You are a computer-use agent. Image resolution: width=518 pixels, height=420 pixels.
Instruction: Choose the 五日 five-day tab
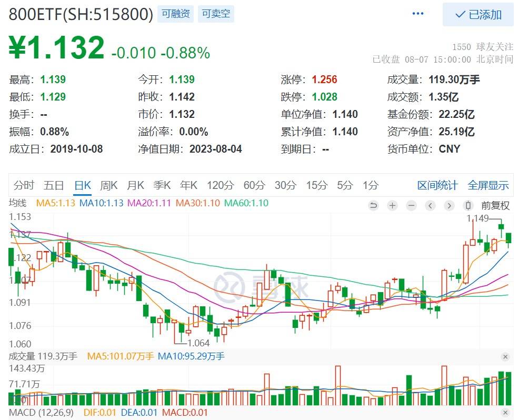[x=54, y=185]
